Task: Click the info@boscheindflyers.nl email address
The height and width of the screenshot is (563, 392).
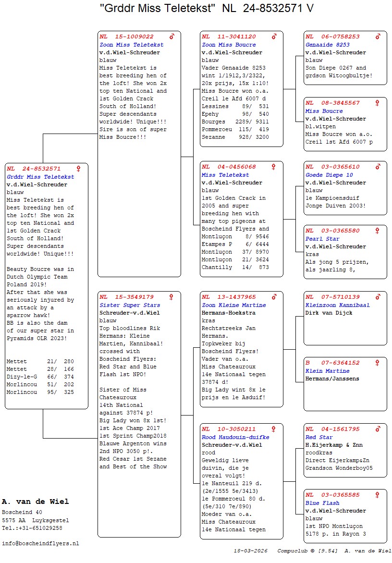Action: 40,543
